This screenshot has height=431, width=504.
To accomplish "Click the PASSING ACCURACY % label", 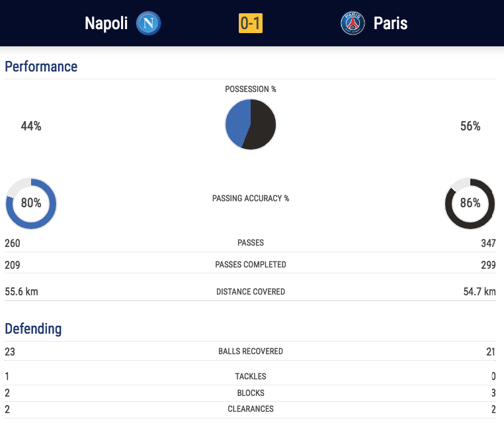I will coord(251,199).
